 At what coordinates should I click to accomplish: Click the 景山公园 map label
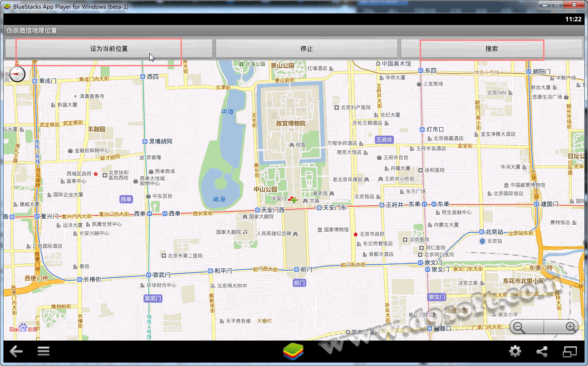tap(282, 66)
